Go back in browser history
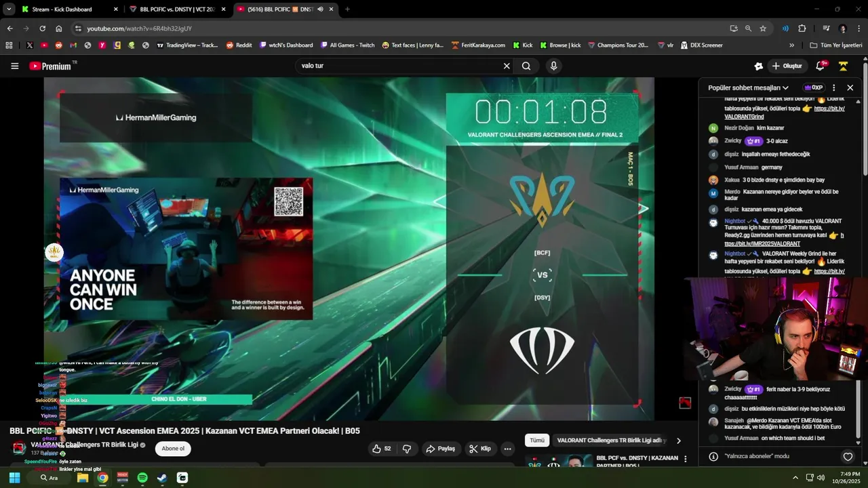The image size is (868, 488). point(9,28)
